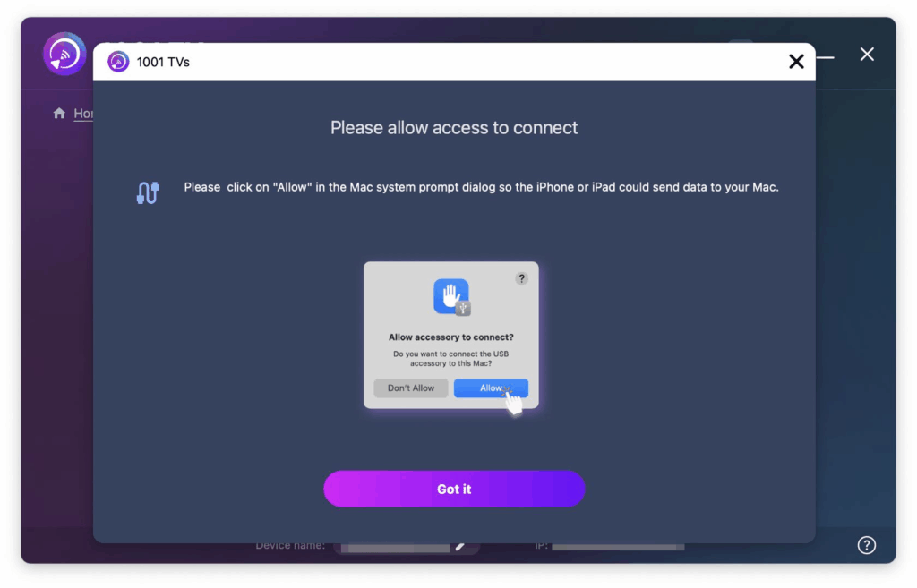Click the Please allow access heading
Screen dimensions: 917x588
[x=454, y=127]
